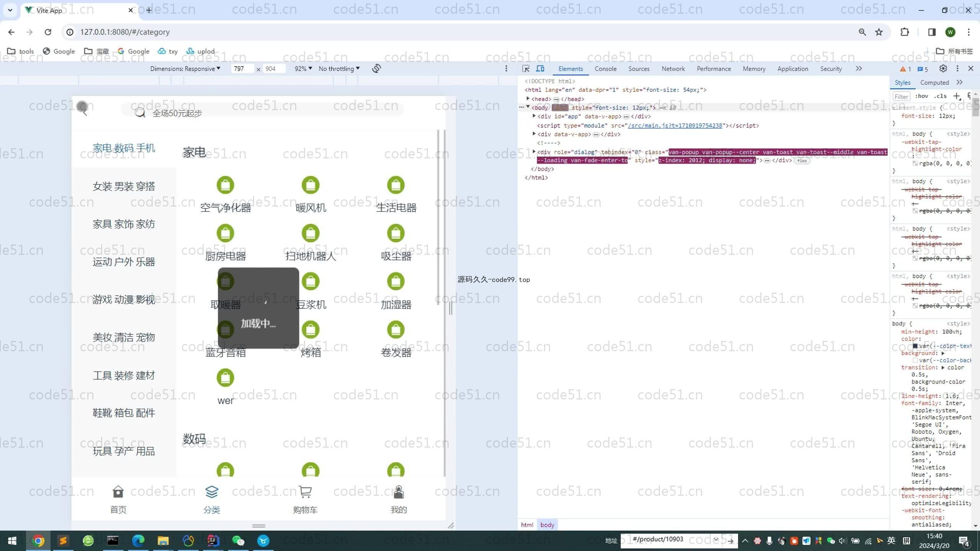Expand the head element node
The width and height of the screenshot is (980, 551).
click(528, 99)
